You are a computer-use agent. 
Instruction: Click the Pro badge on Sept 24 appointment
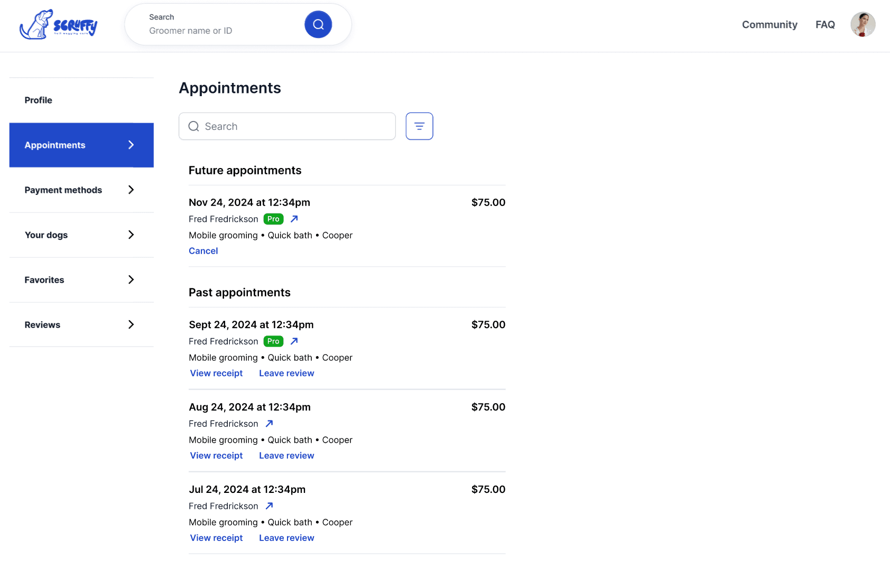pos(273,341)
